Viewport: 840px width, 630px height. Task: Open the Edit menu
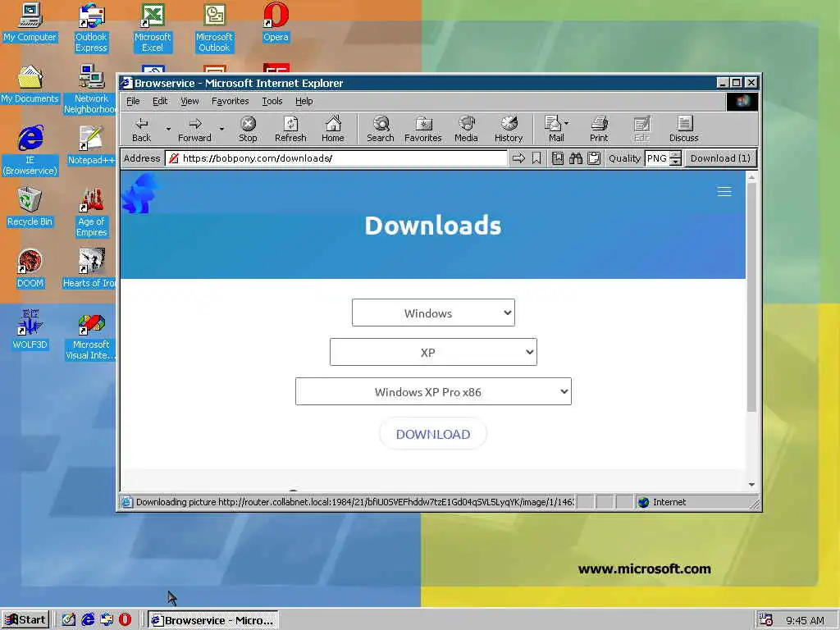tap(160, 101)
